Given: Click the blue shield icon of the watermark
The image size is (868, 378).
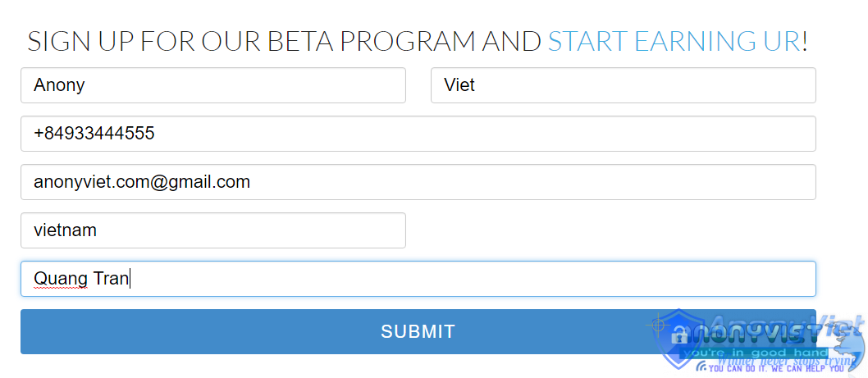Looking at the screenshot, I should coord(678,339).
